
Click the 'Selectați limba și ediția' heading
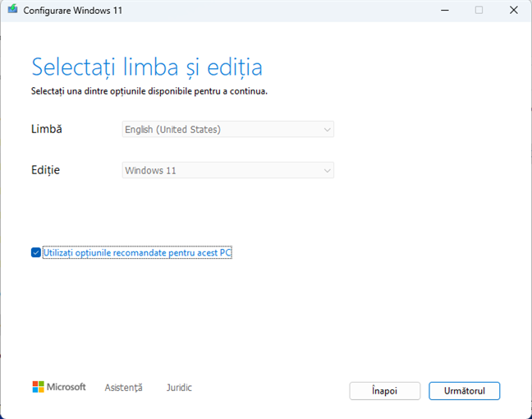(x=147, y=67)
